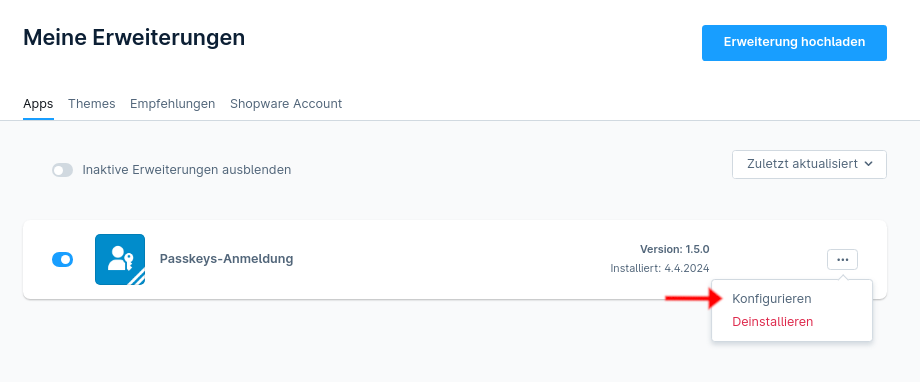Click the Passkeys-Anmeldung app icon
Viewport: 920px width, 382px height.
(x=120, y=259)
